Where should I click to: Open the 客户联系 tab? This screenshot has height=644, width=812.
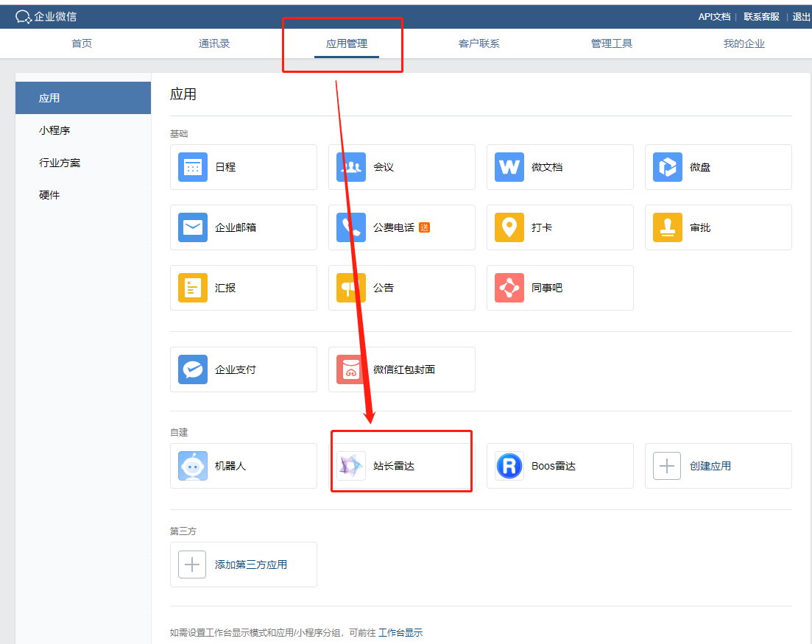click(479, 43)
